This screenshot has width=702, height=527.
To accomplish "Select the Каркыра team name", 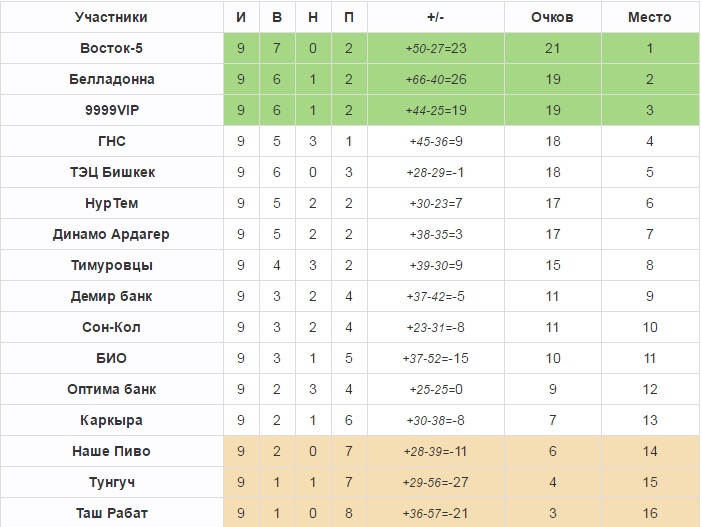I will coord(111,420).
